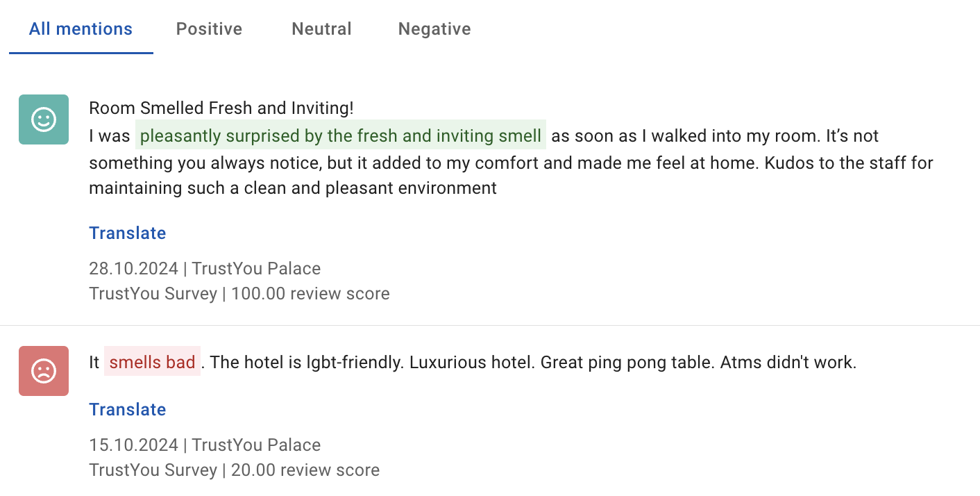Click the '100.00 review score' text
Screen dimensions: 980x496
click(x=310, y=294)
